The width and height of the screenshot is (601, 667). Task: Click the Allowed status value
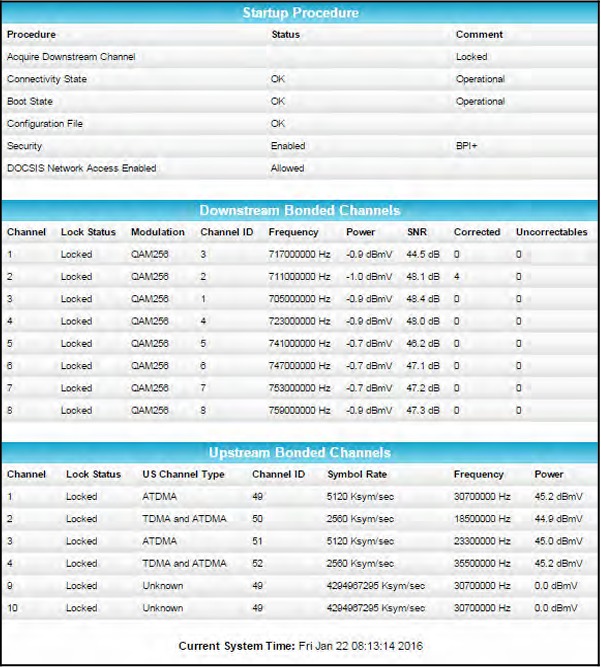coord(287,168)
